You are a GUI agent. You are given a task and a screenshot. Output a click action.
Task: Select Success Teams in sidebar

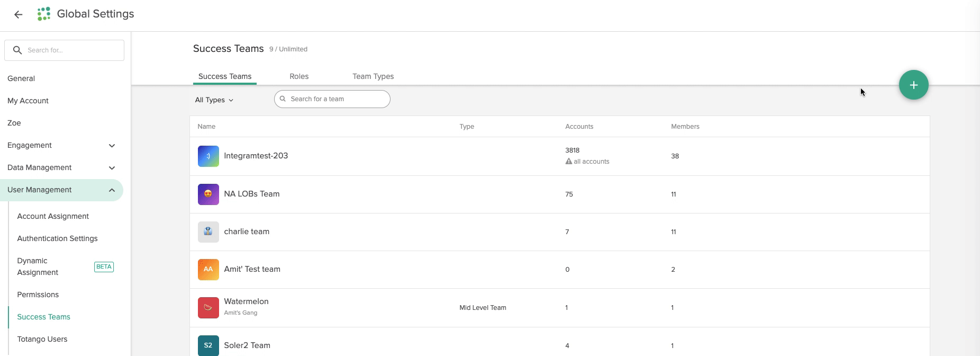click(x=44, y=317)
